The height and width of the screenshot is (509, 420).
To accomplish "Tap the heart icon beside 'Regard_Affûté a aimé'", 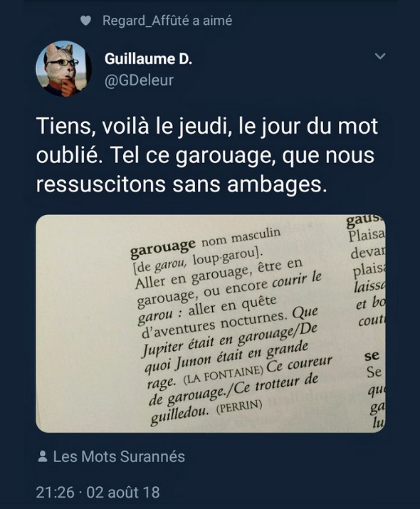I will pyautogui.click(x=85, y=21).
